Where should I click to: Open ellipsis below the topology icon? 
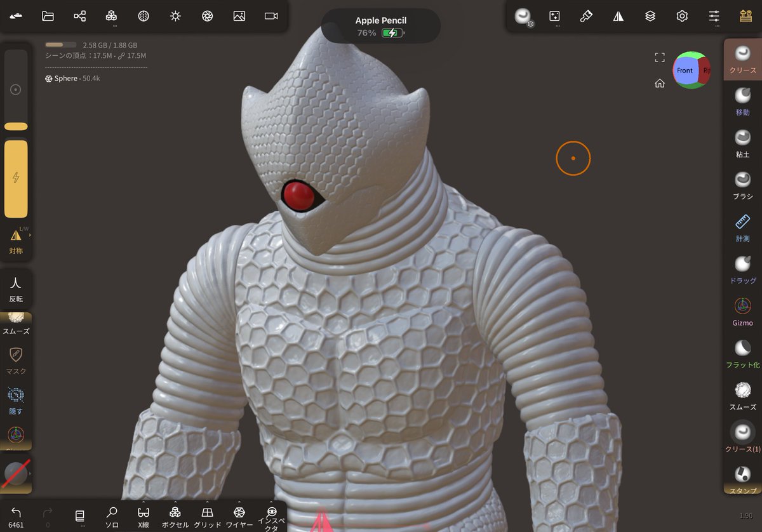click(114, 27)
